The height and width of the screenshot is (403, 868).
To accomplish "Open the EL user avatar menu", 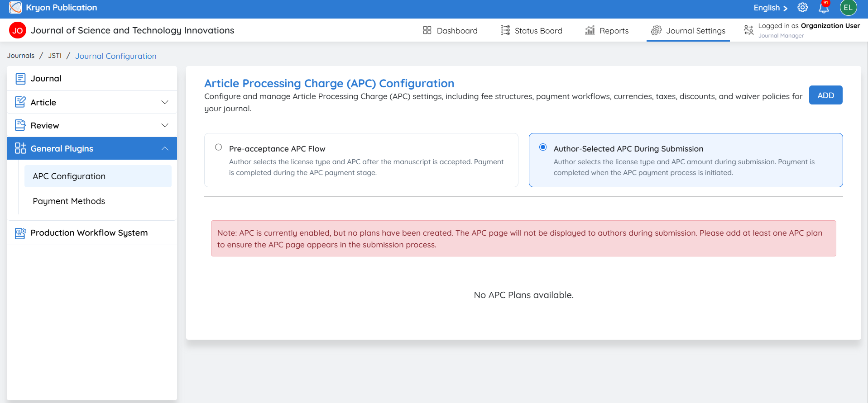I will point(848,8).
